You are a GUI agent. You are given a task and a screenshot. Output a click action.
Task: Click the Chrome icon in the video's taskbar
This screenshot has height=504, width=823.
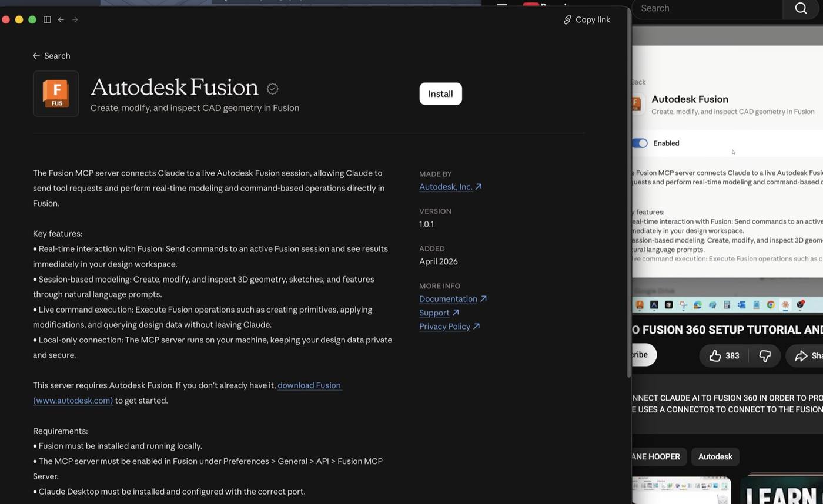click(x=771, y=304)
